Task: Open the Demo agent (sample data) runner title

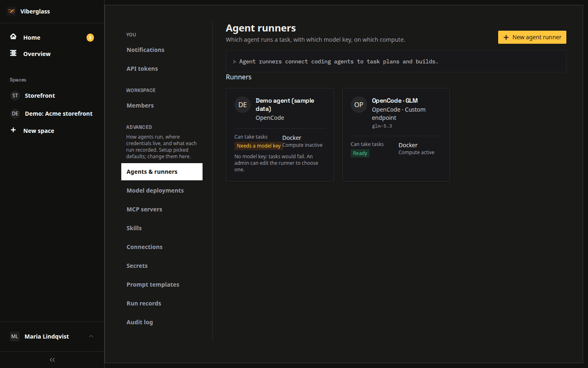Action: [285, 105]
